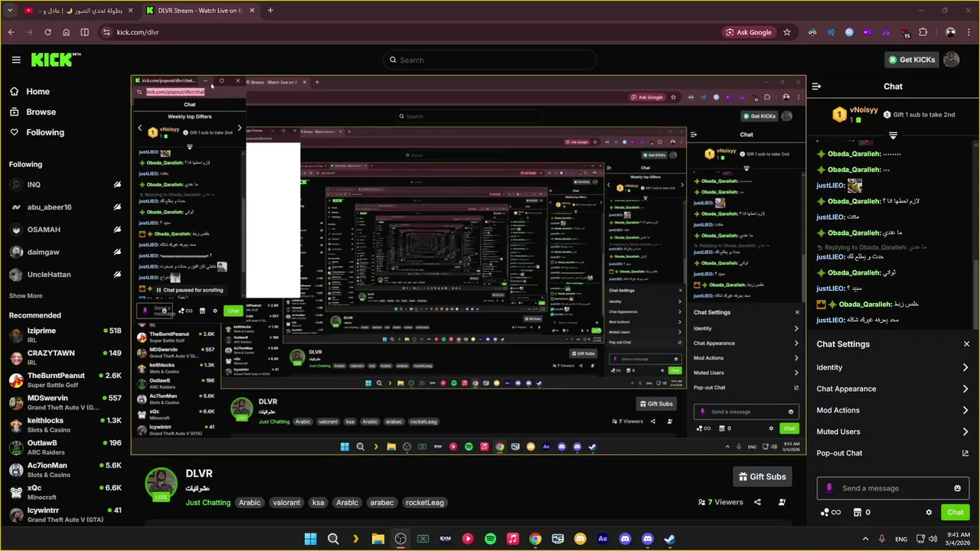Open followed channel daimgaw
980x551 pixels.
pyautogui.click(x=65, y=252)
